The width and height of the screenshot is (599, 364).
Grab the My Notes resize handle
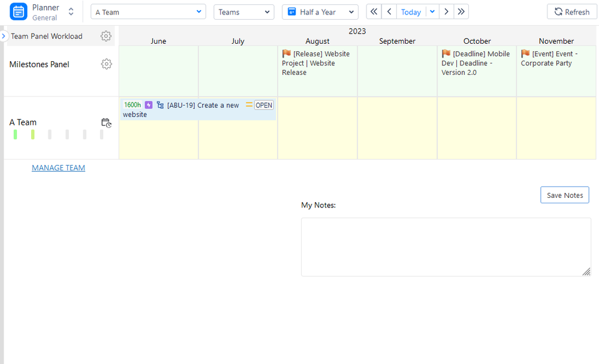pyautogui.click(x=586, y=272)
